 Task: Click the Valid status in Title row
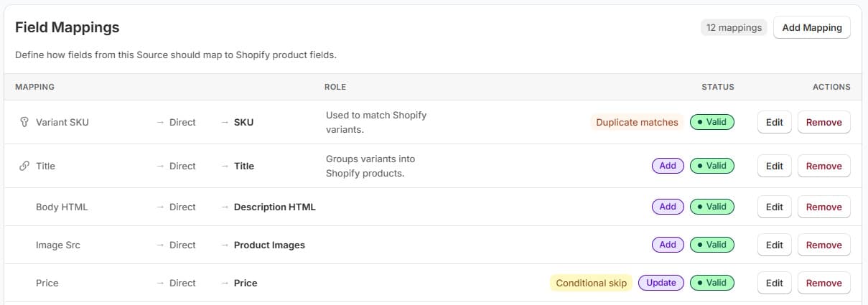(x=712, y=166)
